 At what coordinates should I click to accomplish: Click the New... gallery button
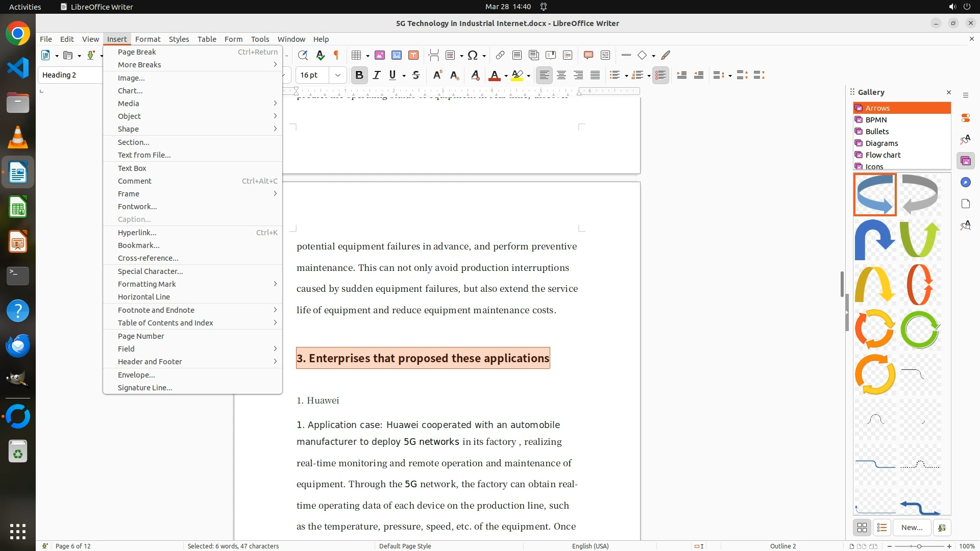tap(912, 528)
